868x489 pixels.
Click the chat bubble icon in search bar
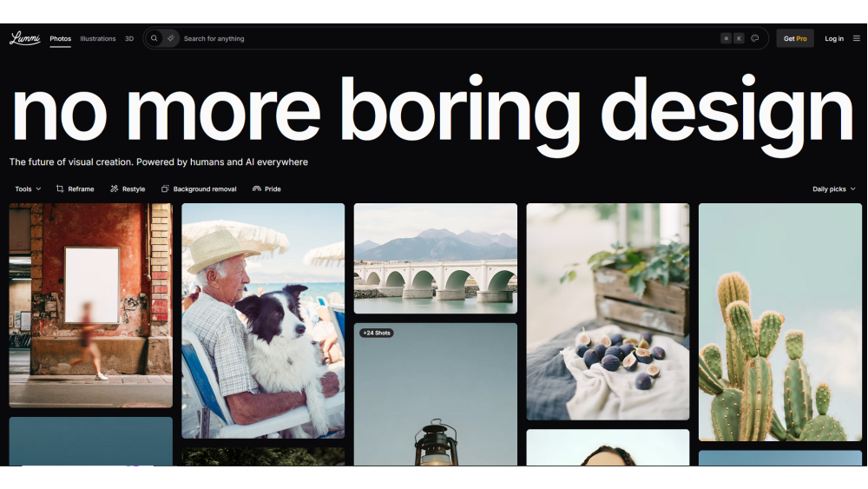755,38
